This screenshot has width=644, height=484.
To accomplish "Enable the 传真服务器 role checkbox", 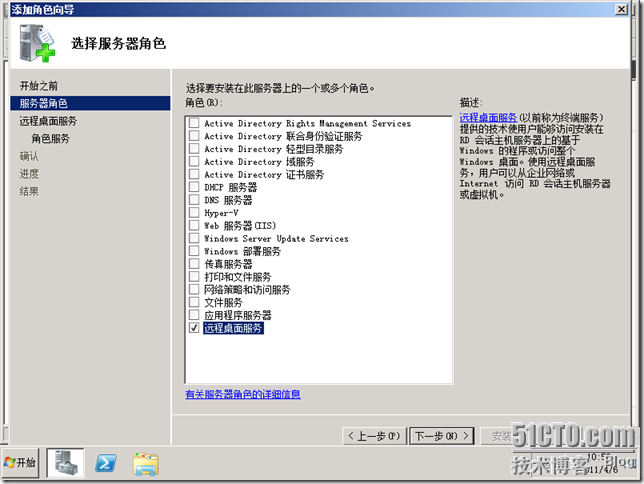I will tap(194, 263).
